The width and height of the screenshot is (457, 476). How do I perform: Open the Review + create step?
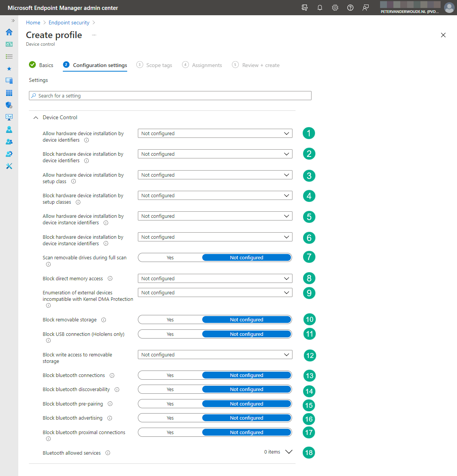click(260, 65)
